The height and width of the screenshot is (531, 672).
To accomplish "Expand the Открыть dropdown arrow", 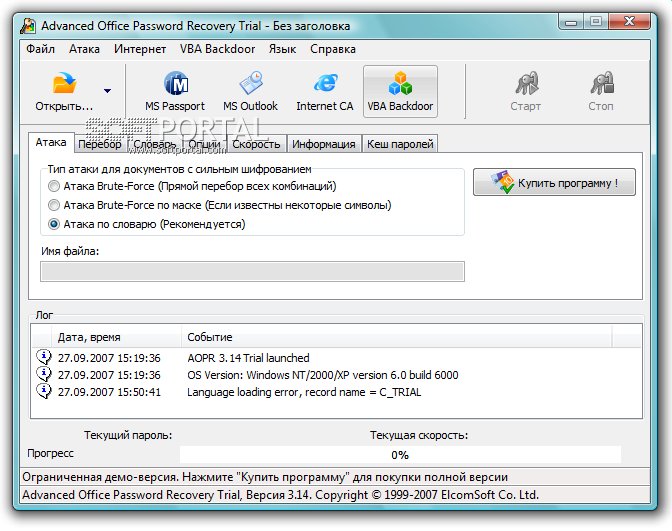I will click(x=107, y=90).
